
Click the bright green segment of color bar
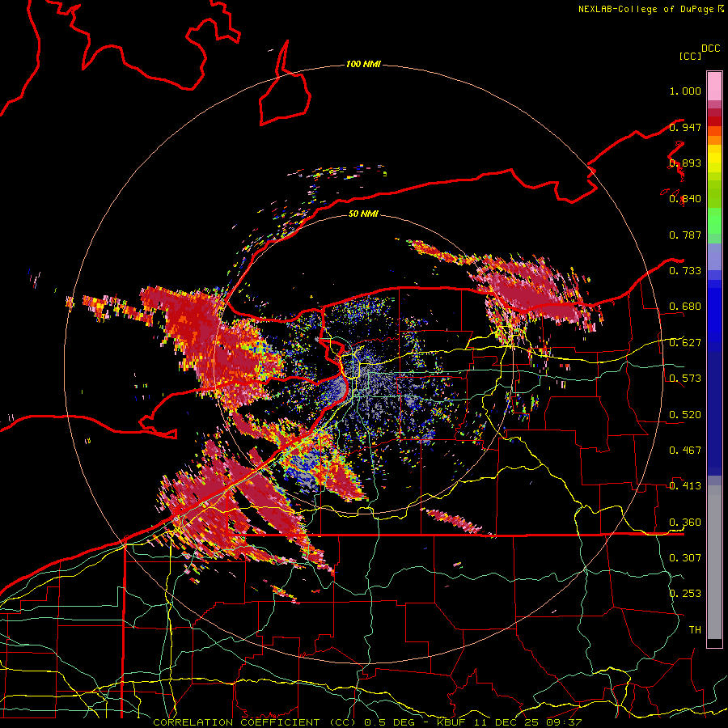coord(714,222)
